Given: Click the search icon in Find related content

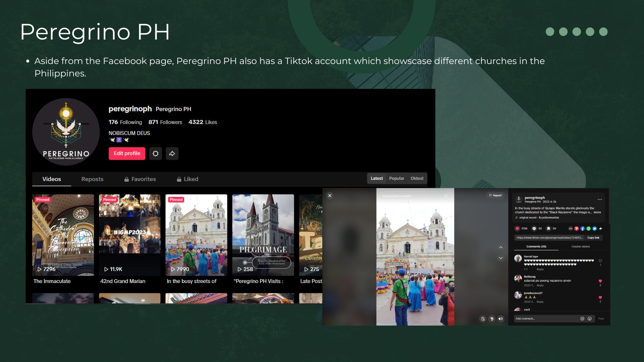Looking at the screenshot, I should pyautogui.click(x=446, y=196).
